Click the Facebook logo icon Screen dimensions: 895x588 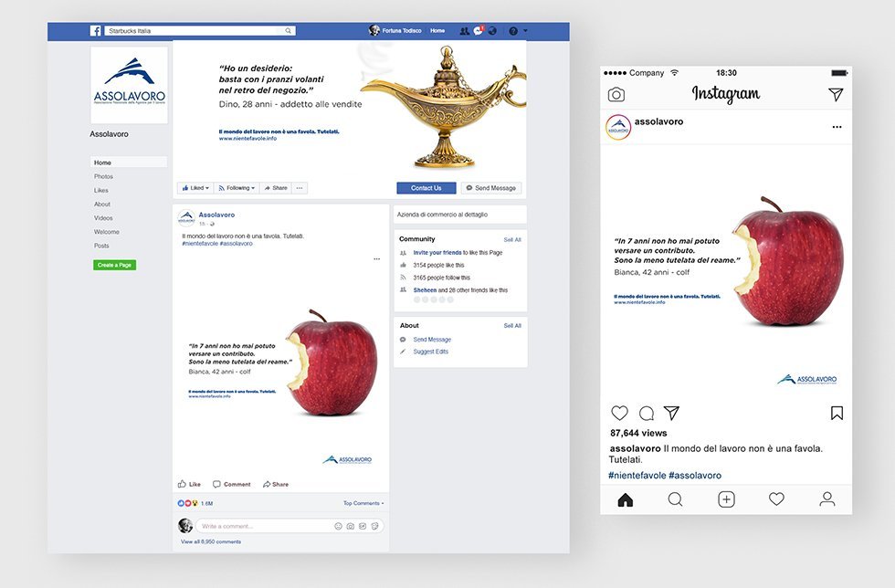95,31
